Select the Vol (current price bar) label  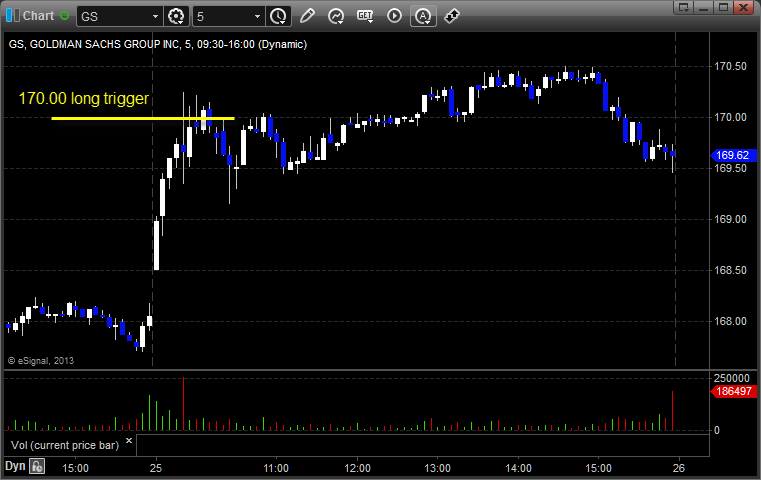[65, 445]
